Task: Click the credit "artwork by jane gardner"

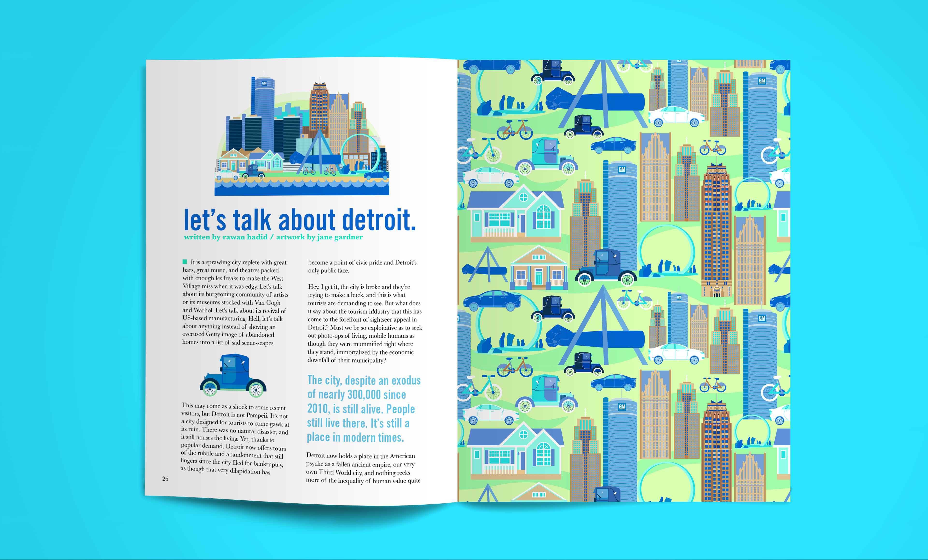Action: pyautogui.click(x=319, y=237)
